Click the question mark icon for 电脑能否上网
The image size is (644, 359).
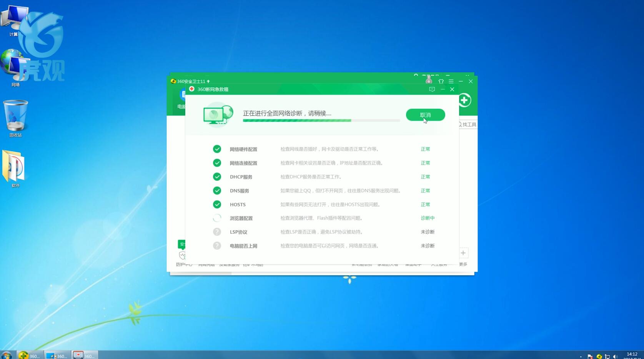point(217,246)
